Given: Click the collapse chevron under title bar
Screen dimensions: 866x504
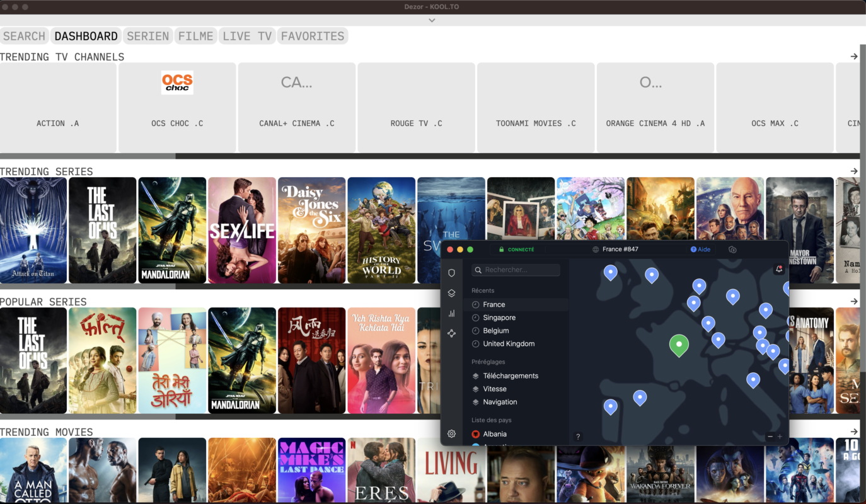Looking at the screenshot, I should point(432,20).
